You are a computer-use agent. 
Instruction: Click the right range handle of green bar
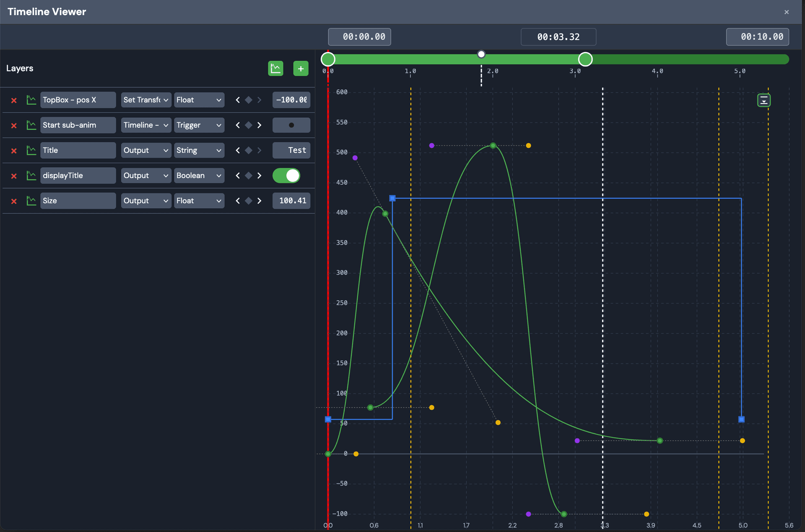[585, 59]
